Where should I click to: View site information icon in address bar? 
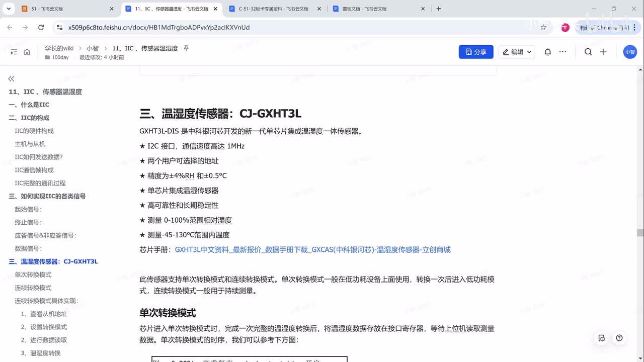(x=59, y=28)
